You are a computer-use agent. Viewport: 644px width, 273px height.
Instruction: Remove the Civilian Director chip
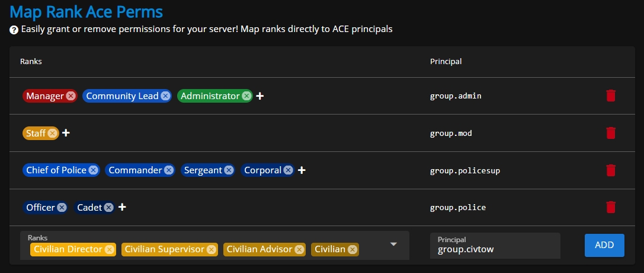click(109, 249)
